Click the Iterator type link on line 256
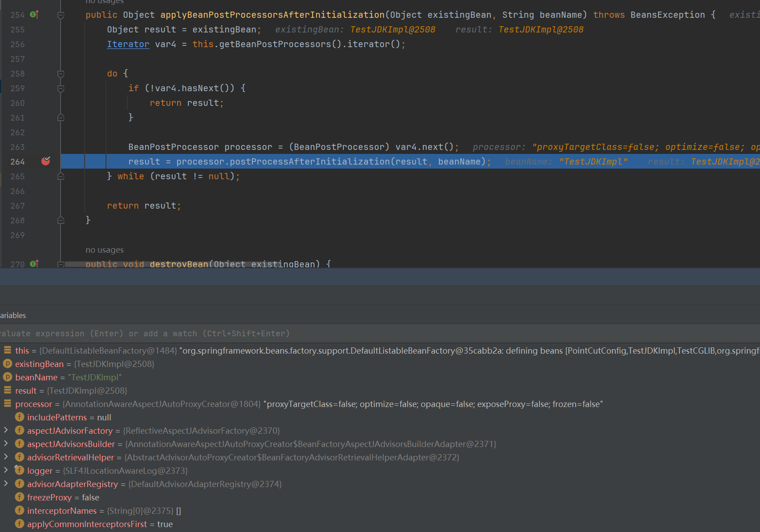 coord(128,44)
